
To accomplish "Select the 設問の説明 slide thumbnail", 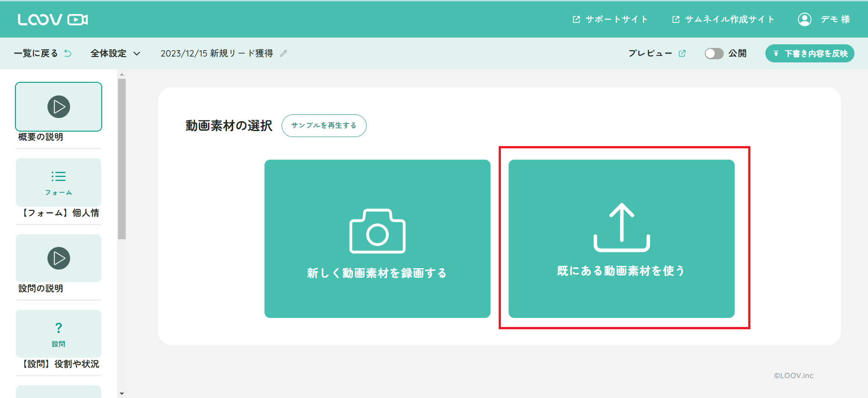I will (58, 258).
